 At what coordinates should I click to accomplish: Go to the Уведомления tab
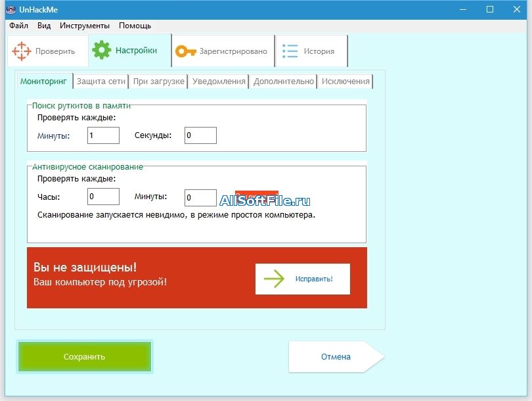click(x=219, y=82)
